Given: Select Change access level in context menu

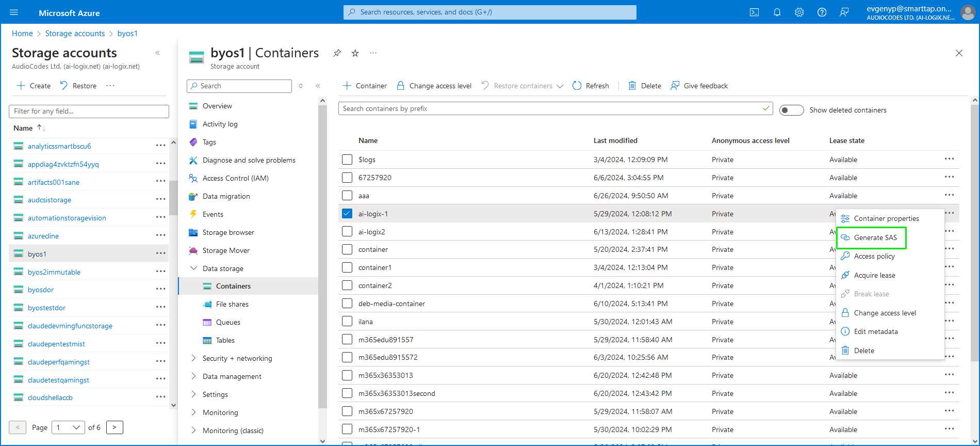Looking at the screenshot, I should (x=885, y=313).
